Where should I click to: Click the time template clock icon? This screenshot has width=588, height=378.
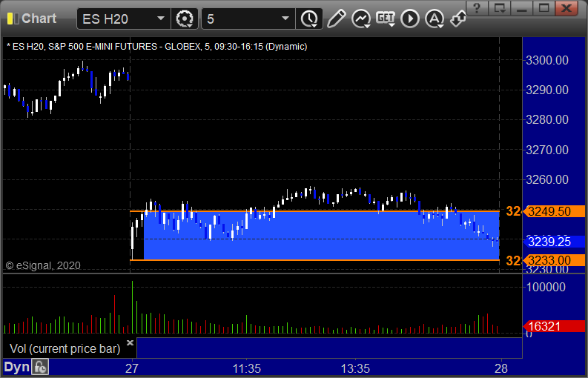tap(309, 19)
